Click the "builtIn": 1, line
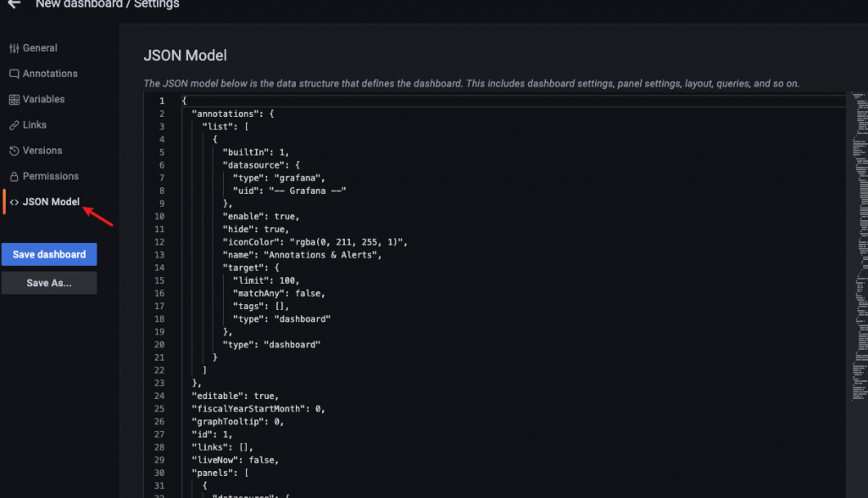The height and width of the screenshot is (498, 868). click(x=256, y=152)
